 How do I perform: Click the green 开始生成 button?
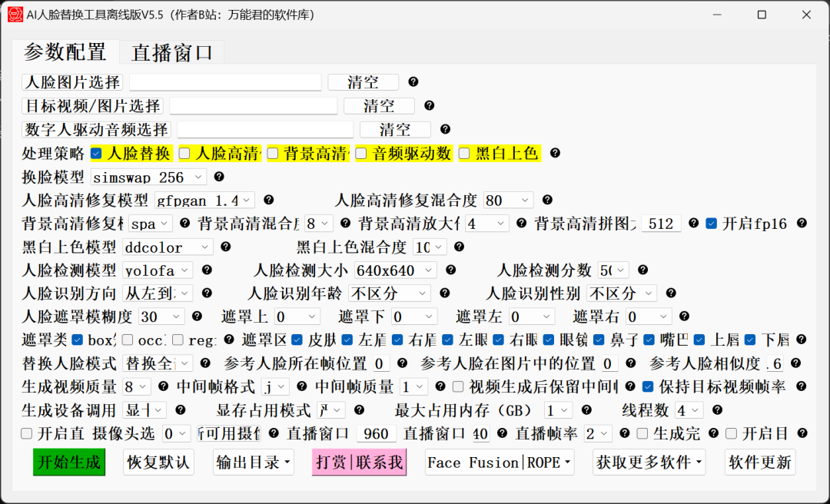tap(69, 463)
